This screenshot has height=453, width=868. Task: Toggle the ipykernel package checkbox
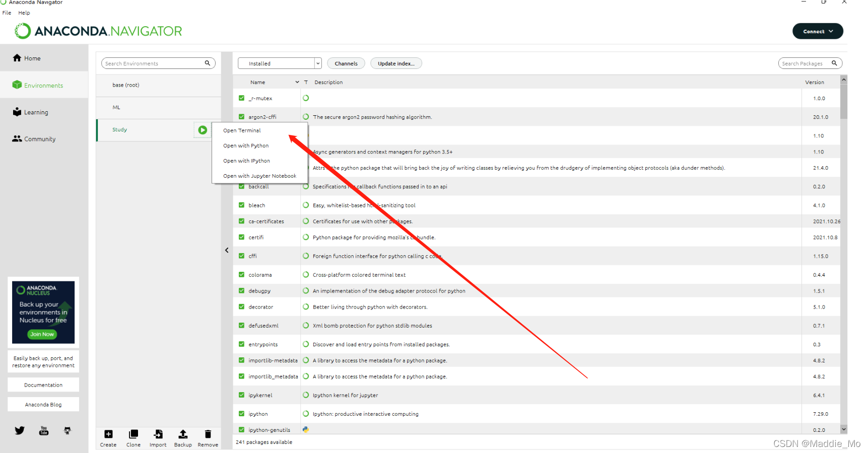242,395
